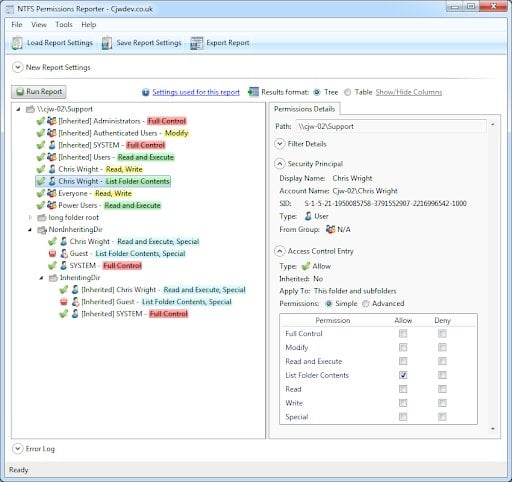
Task: Toggle the Write Allow checkbox
Action: tap(403, 403)
